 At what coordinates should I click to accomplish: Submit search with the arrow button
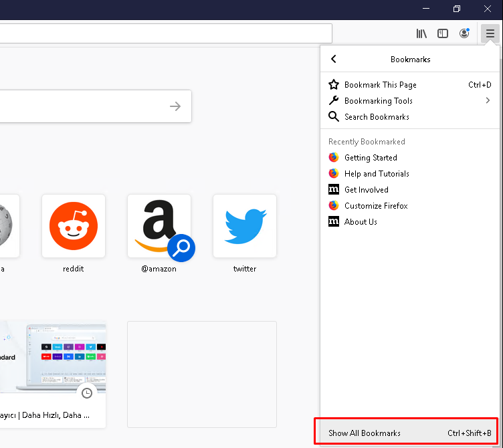point(175,106)
